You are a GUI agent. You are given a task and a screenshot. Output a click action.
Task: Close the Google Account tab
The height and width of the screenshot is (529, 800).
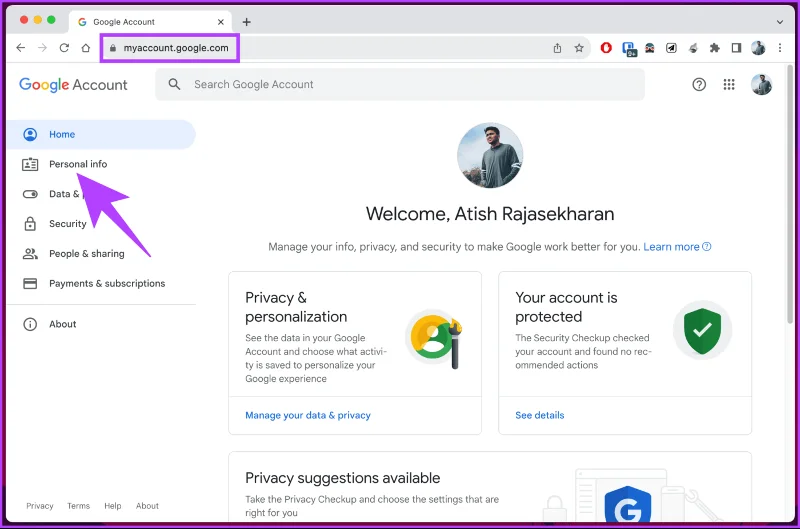pyautogui.click(x=220, y=22)
